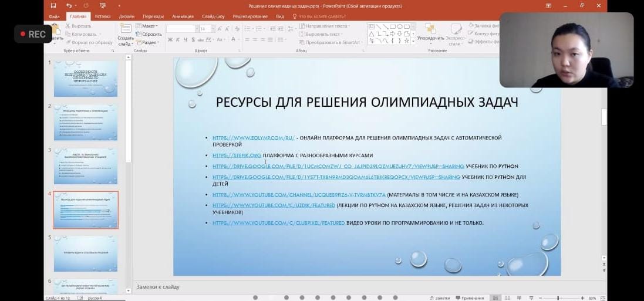Click 'Что вы хотите сделать?' search box

[319, 16]
